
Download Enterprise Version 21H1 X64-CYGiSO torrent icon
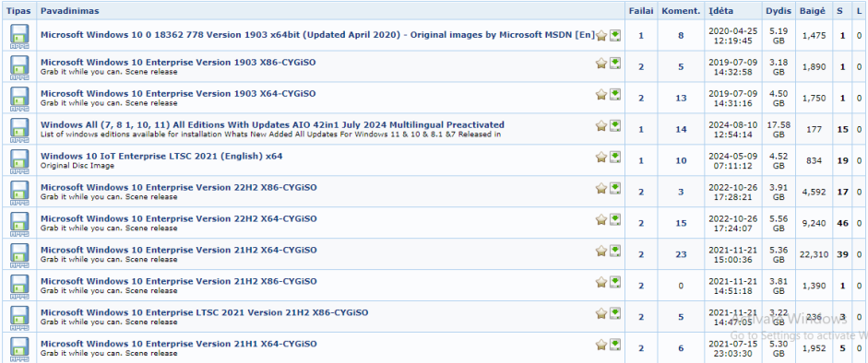(615, 344)
